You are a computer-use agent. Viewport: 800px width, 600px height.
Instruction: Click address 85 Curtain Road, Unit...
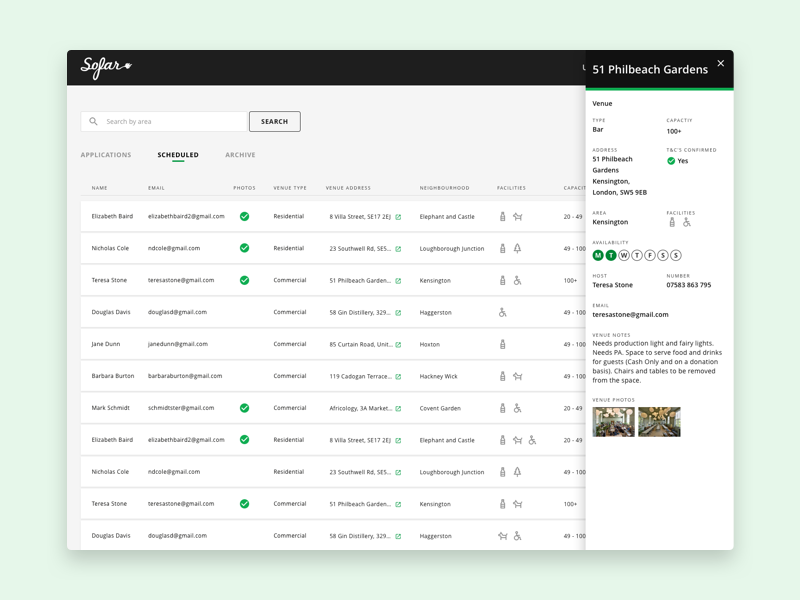(x=361, y=344)
